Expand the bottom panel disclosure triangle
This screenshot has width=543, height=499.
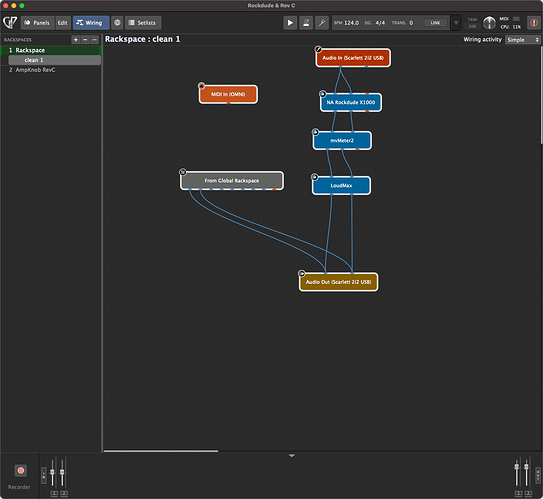pos(292,456)
